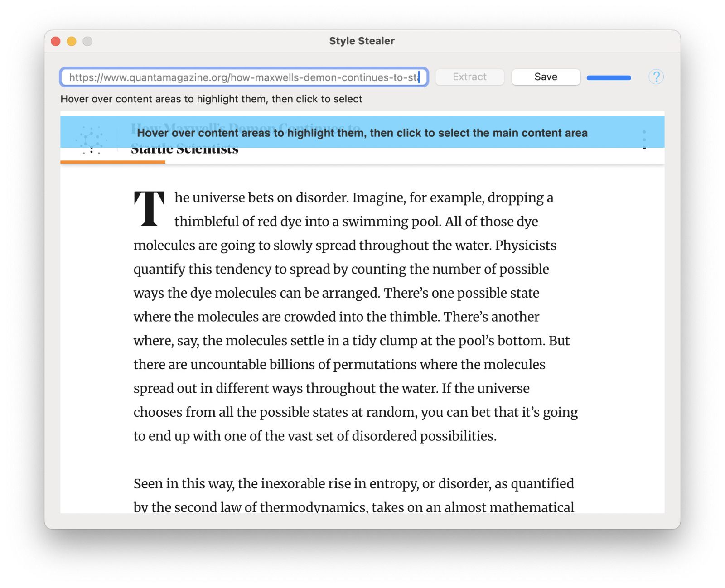Click the 'Hover over content areas' hint label
The image size is (725, 588).
[211, 99]
